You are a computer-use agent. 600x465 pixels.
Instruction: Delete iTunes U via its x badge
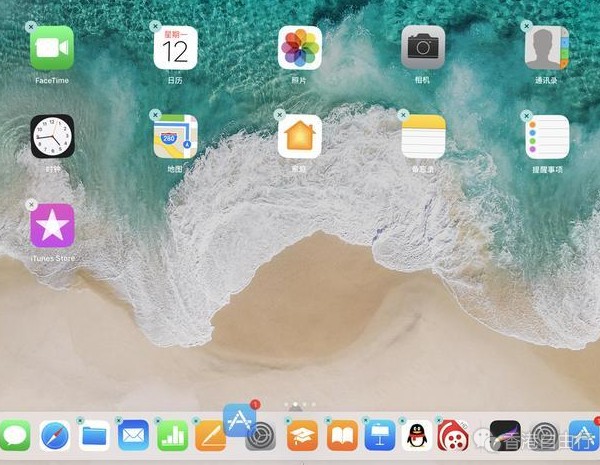pyautogui.click(x=288, y=421)
